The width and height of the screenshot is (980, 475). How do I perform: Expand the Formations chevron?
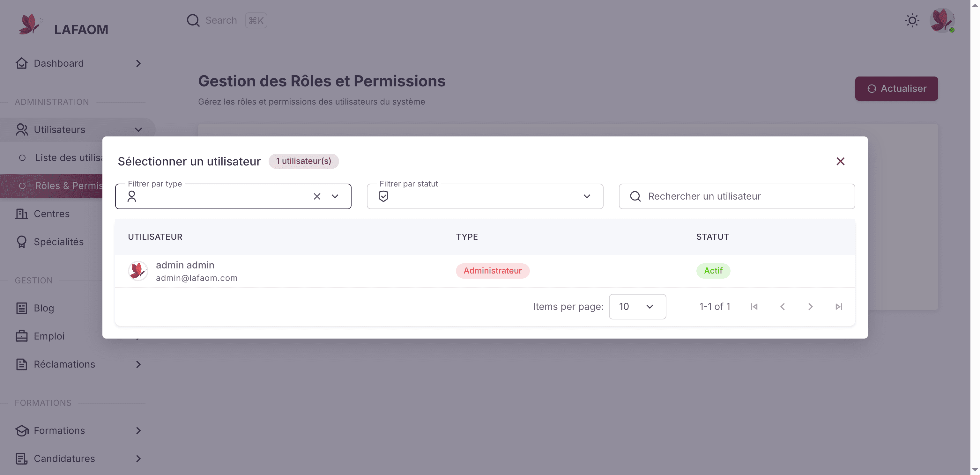click(x=138, y=430)
